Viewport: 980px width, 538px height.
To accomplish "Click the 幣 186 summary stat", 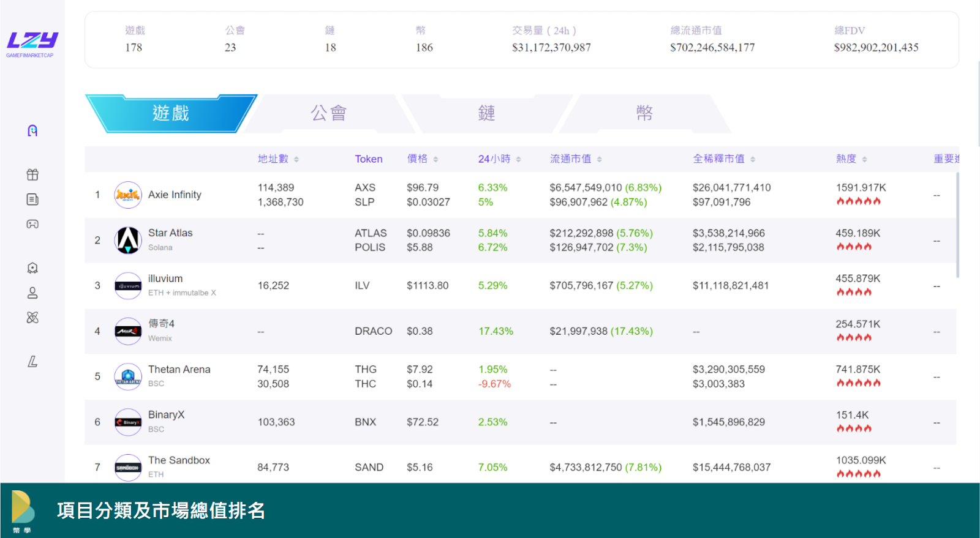I will (x=424, y=39).
